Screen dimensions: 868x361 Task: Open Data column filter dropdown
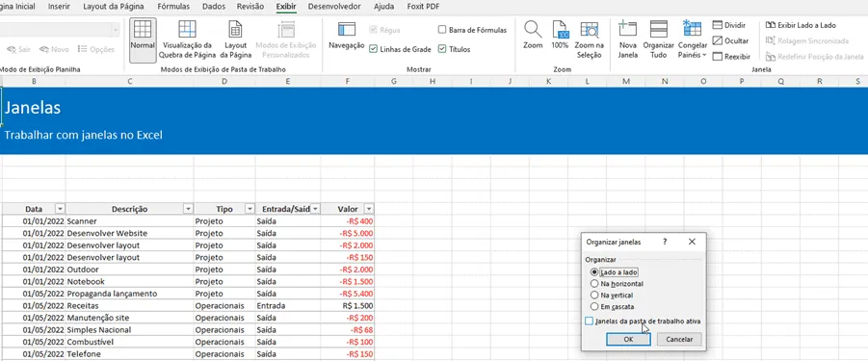pyautogui.click(x=61, y=209)
